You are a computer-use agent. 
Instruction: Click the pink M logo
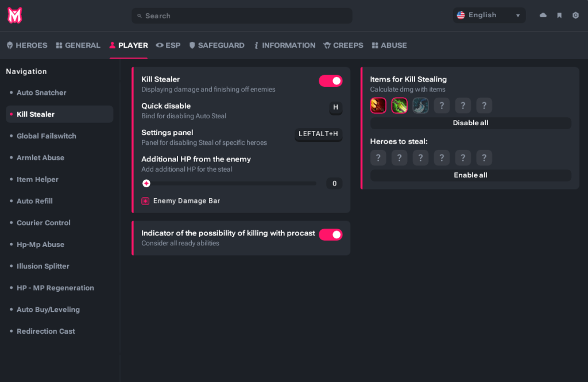(15, 16)
